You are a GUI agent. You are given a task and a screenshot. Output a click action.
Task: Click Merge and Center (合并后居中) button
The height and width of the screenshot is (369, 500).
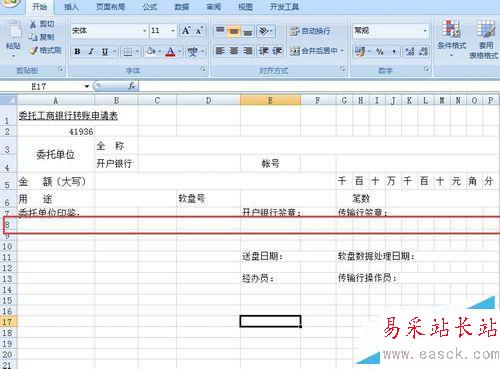[313, 51]
